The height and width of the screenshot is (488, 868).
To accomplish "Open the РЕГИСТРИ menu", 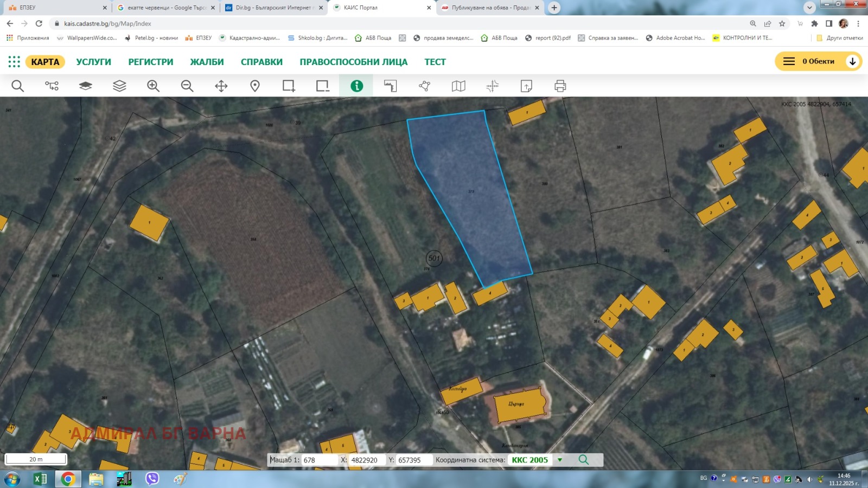I will pos(150,61).
